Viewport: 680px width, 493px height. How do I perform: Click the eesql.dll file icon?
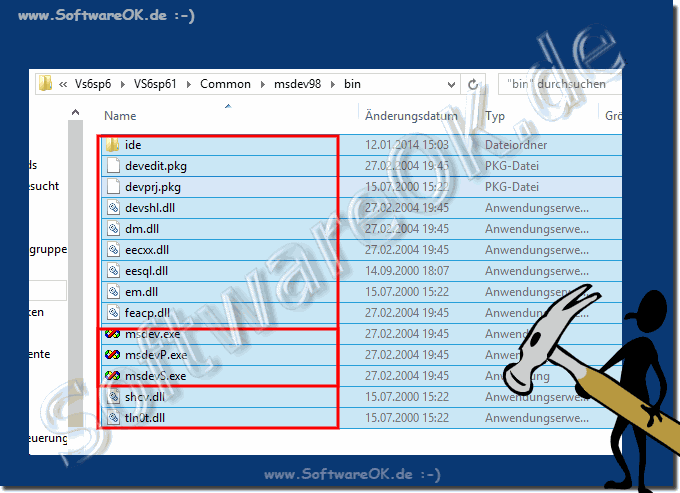113,271
